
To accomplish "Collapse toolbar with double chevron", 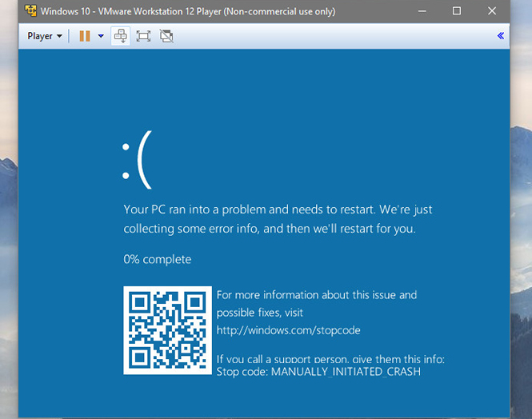I will [501, 36].
